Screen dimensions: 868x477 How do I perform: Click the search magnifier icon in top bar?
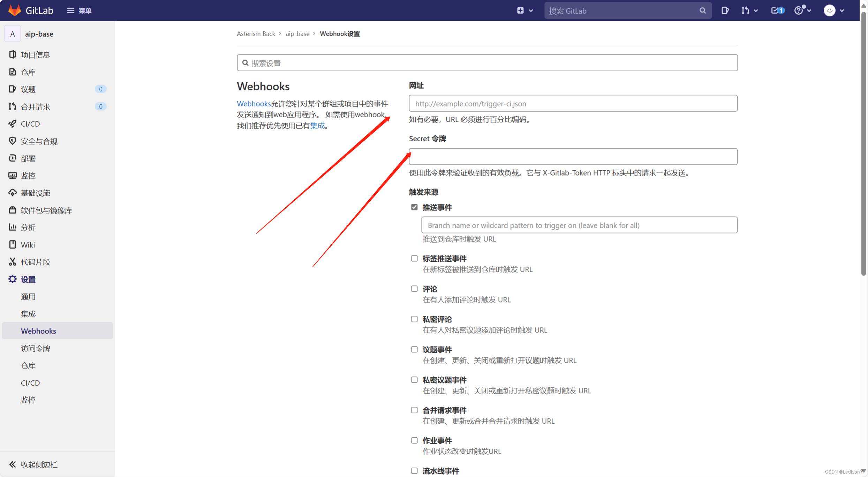tap(702, 10)
